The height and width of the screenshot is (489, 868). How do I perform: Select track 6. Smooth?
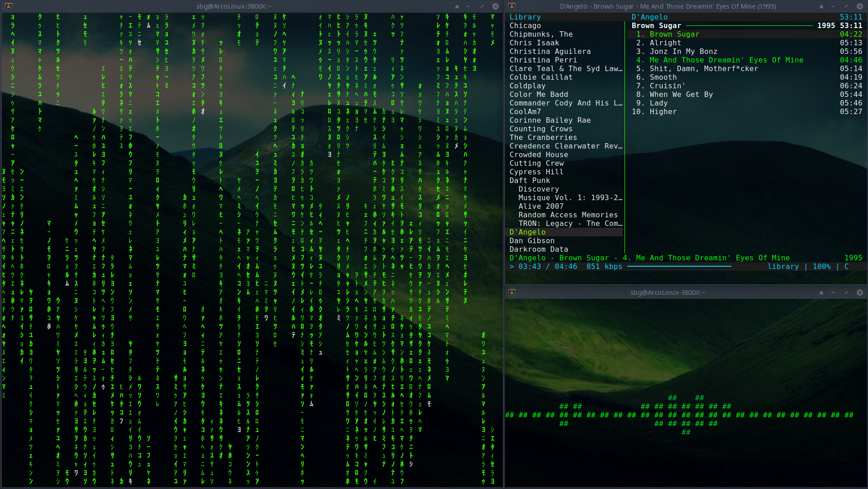point(747,77)
